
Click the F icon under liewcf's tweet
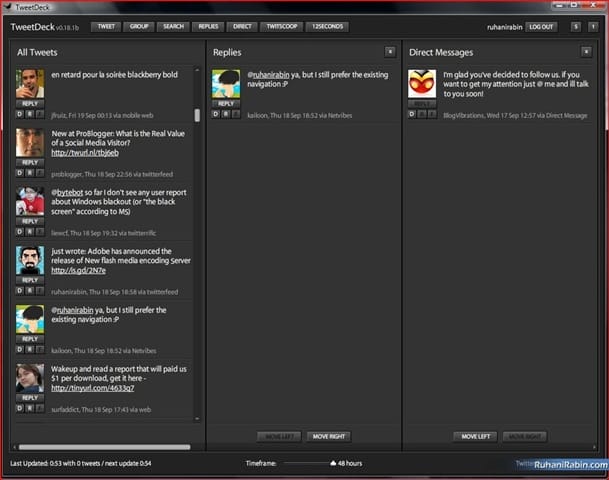click(x=39, y=232)
